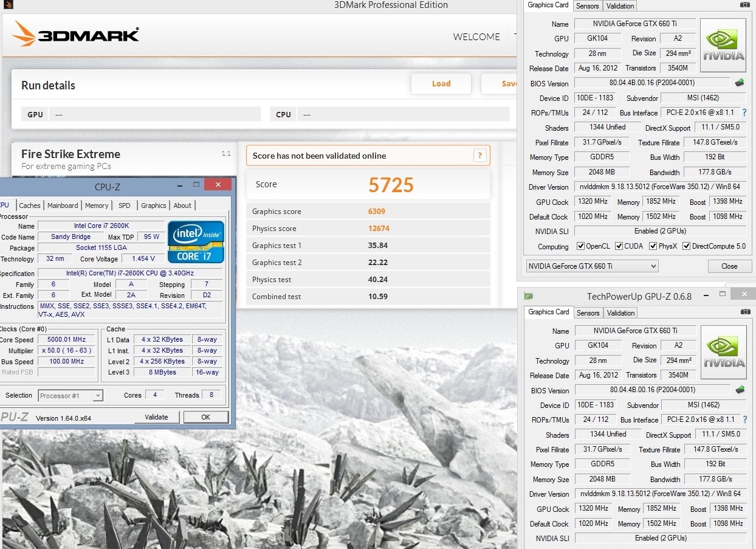
Task: Click NVIDIA SLI field in upper GPU-Z
Action: click(659, 231)
